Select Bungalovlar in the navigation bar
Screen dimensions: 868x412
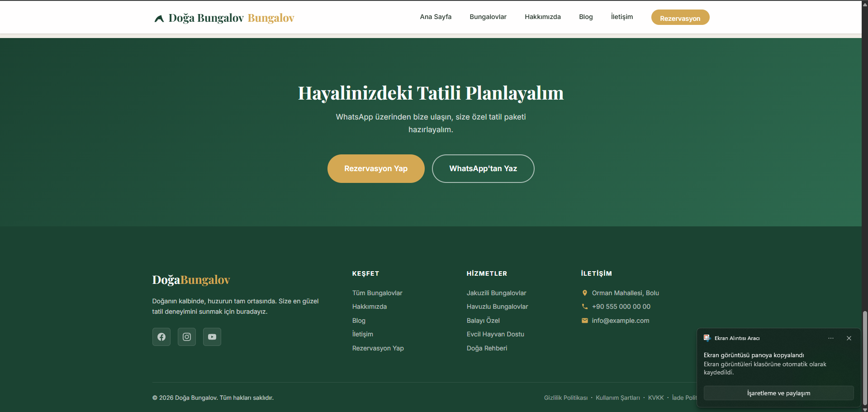(488, 17)
